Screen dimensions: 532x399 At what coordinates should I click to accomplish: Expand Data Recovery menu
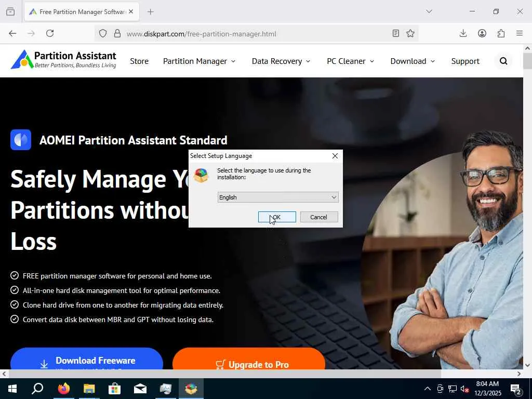point(281,61)
